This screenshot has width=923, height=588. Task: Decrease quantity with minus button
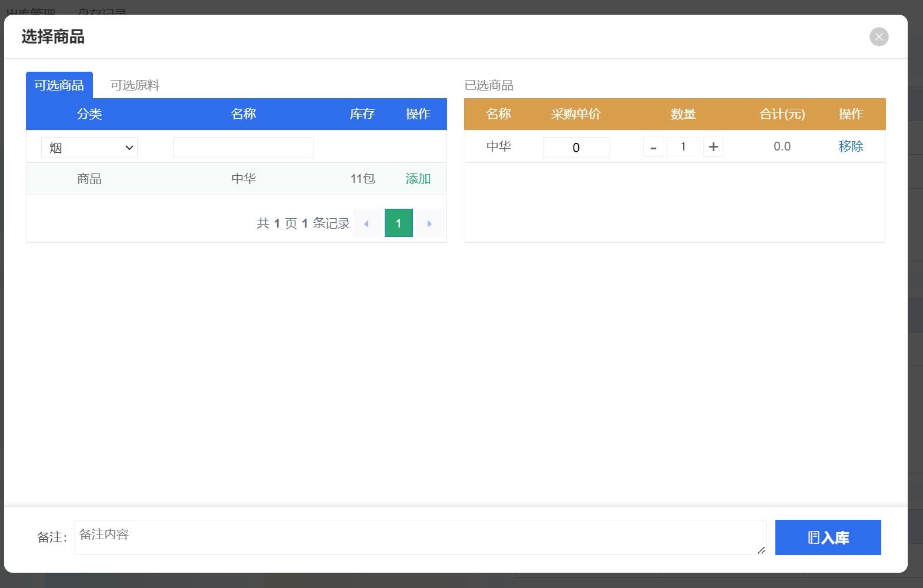click(x=653, y=147)
